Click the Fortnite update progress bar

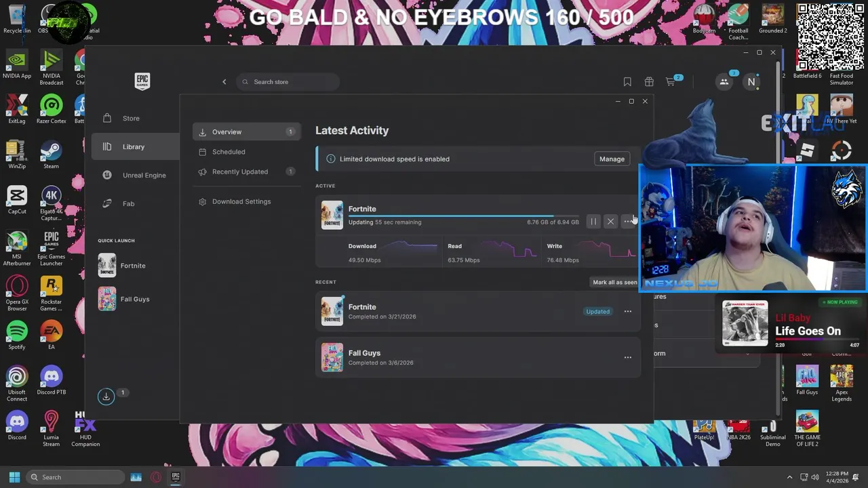pyautogui.click(x=464, y=216)
